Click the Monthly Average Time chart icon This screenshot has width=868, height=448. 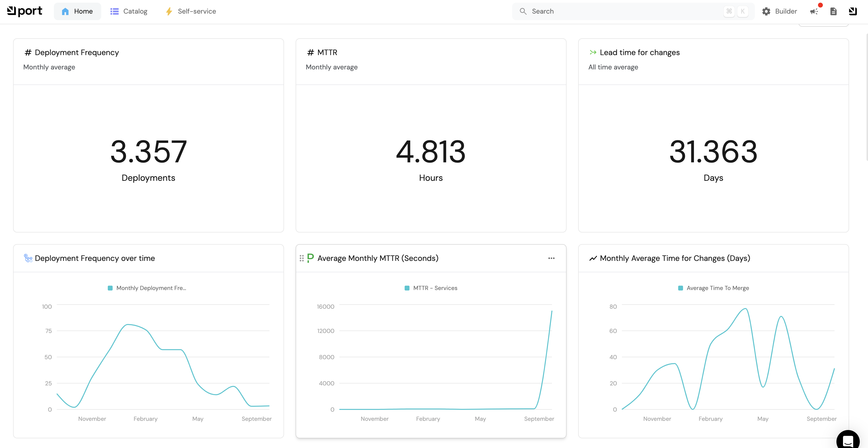[593, 258]
